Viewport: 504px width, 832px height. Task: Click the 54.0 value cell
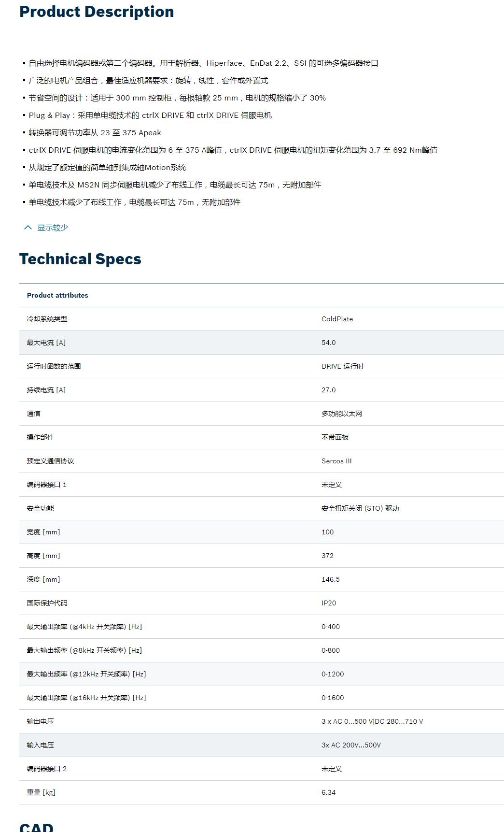(x=328, y=343)
